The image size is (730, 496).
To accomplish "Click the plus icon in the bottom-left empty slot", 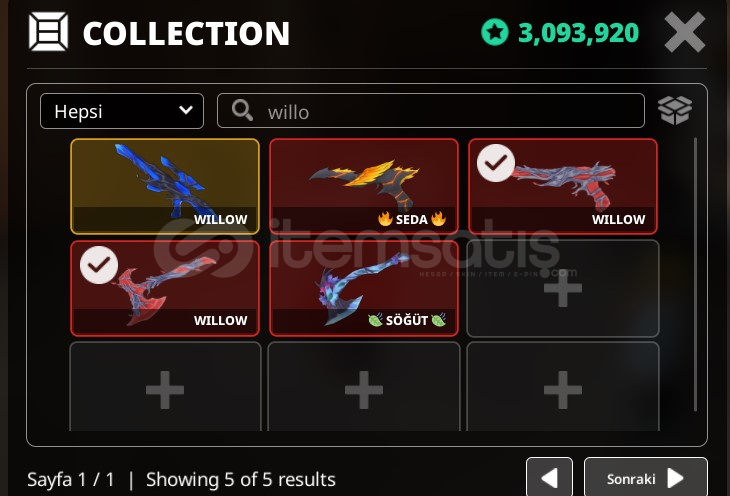I will [x=165, y=390].
